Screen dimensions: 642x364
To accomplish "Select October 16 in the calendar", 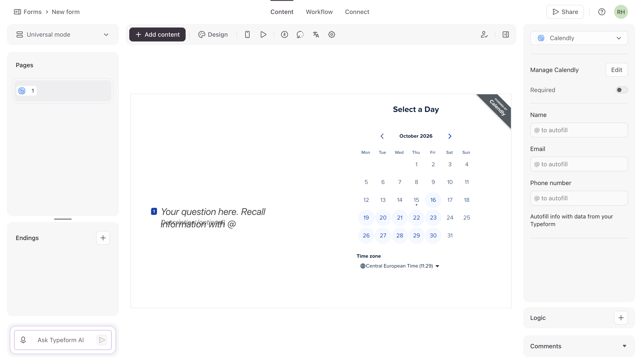I will [x=433, y=200].
